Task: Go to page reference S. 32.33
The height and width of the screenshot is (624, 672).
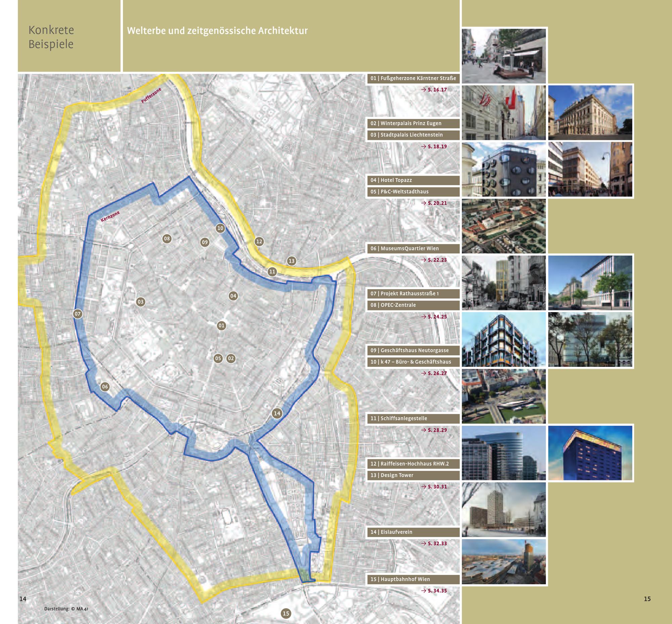Action: 434,543
